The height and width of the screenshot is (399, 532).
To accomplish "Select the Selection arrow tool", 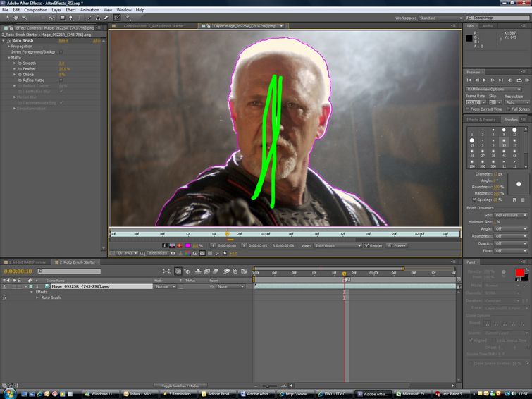I will pos(8,18).
